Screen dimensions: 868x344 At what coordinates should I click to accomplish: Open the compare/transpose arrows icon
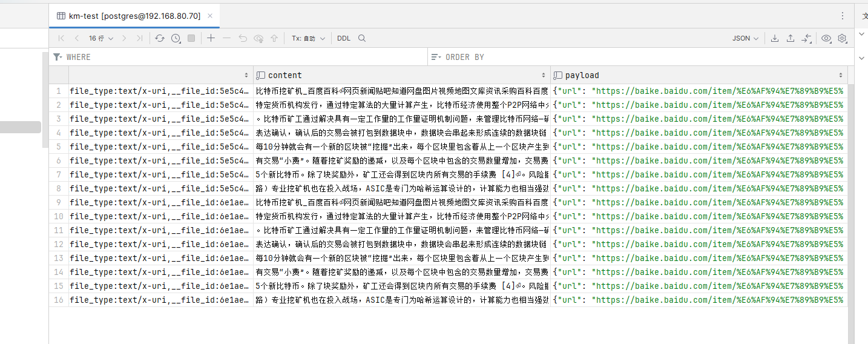[806, 38]
